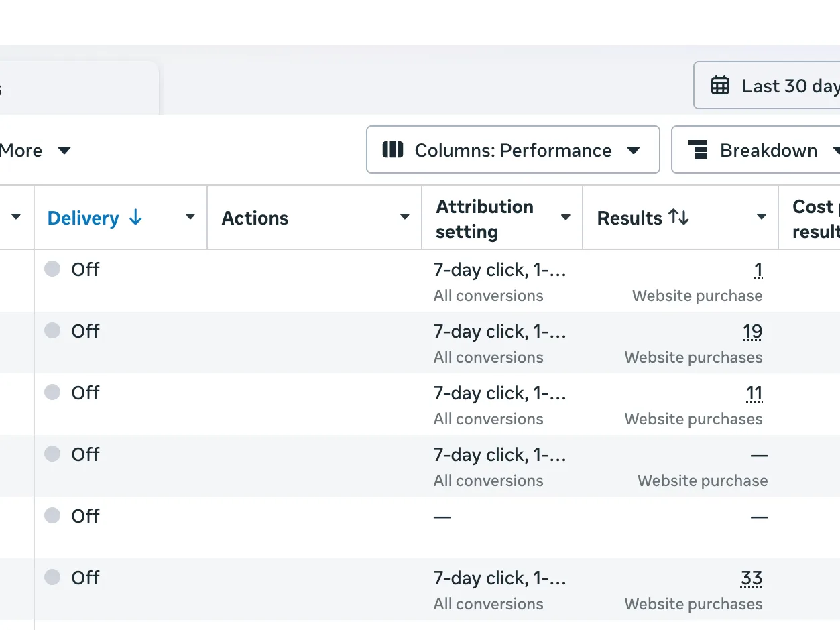Click Website purchase under the 1 result

[697, 296]
